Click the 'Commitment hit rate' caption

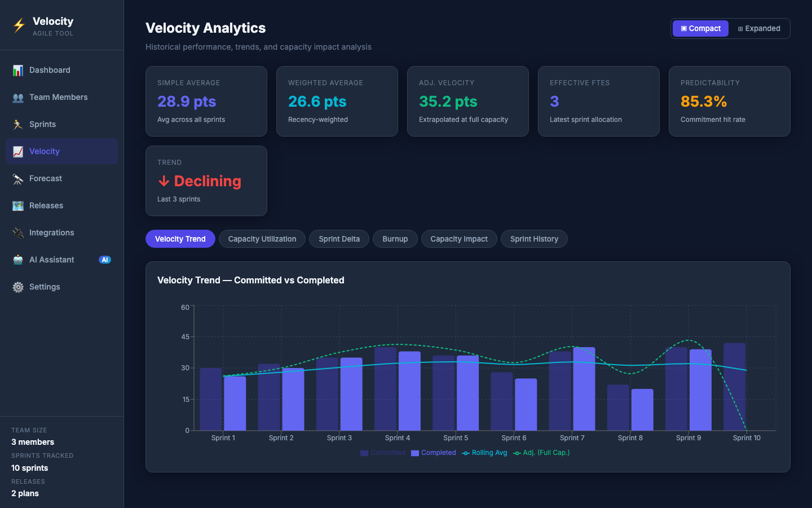713,120
